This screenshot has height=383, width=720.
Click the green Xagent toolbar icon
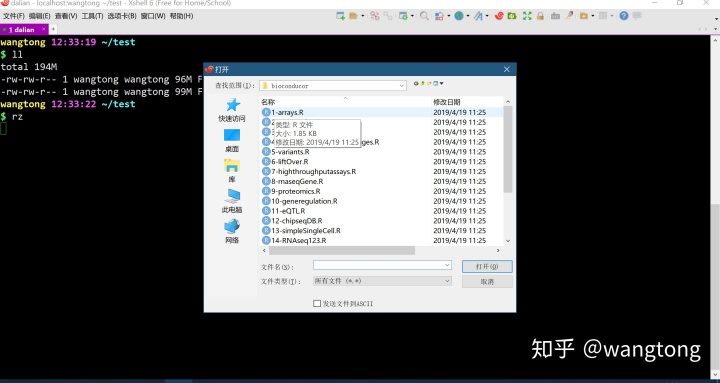(512, 16)
